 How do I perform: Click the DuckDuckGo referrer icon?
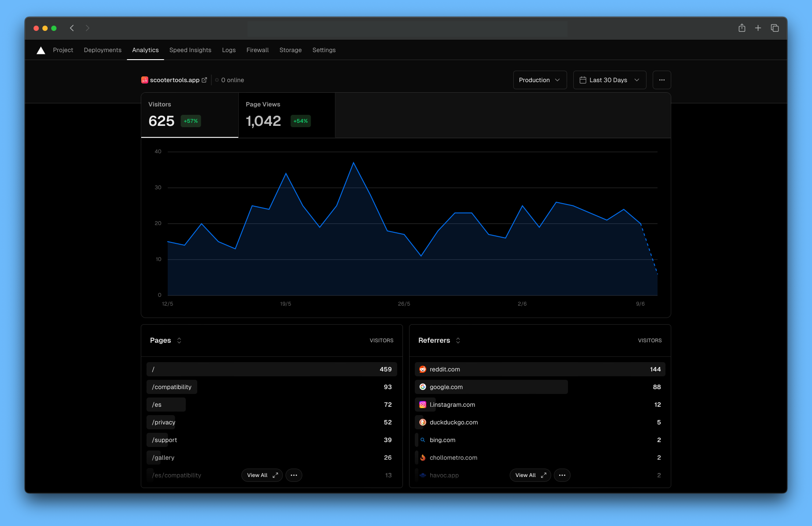(x=423, y=422)
